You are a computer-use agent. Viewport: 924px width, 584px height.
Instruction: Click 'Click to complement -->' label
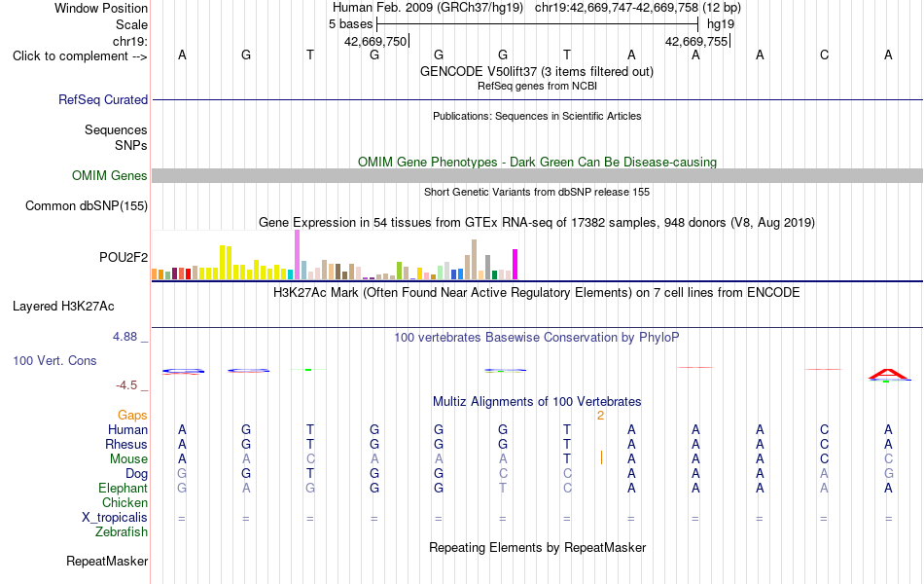80,56
